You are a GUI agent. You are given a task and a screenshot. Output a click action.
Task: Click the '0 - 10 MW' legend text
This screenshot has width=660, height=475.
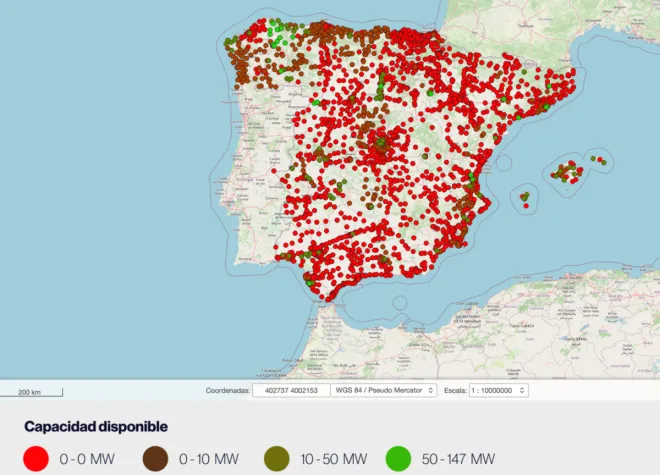pyautogui.click(x=208, y=459)
